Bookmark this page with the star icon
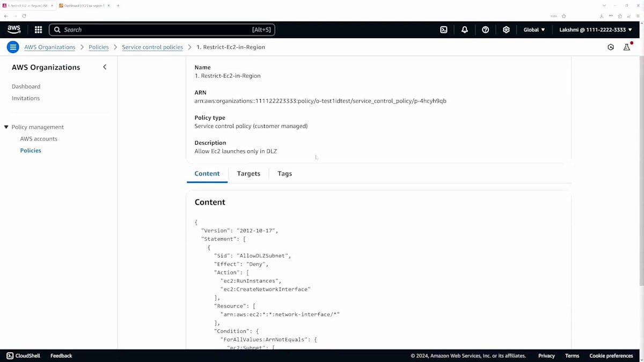The height and width of the screenshot is (362, 644). pos(563,16)
